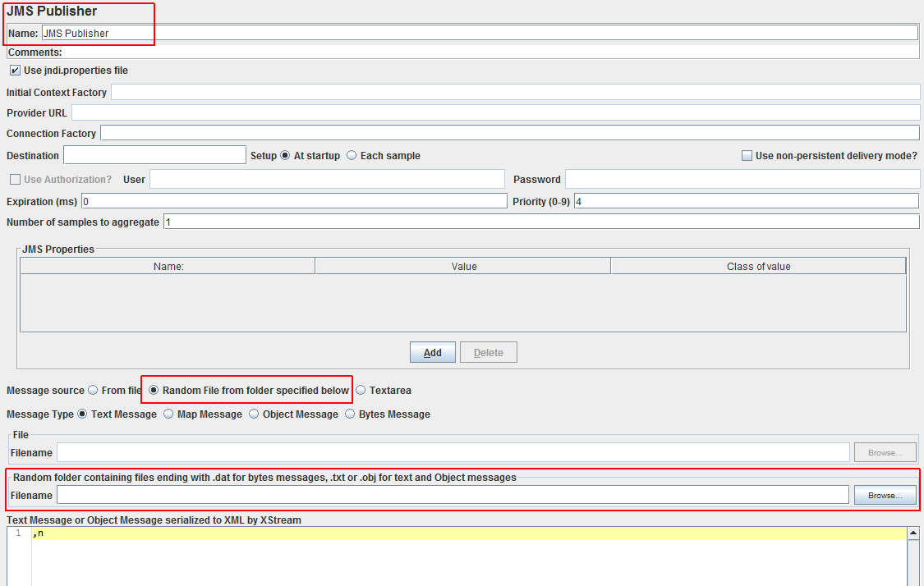The height and width of the screenshot is (586, 924).
Task: Click the Connection Factory field
Action: pos(509,133)
